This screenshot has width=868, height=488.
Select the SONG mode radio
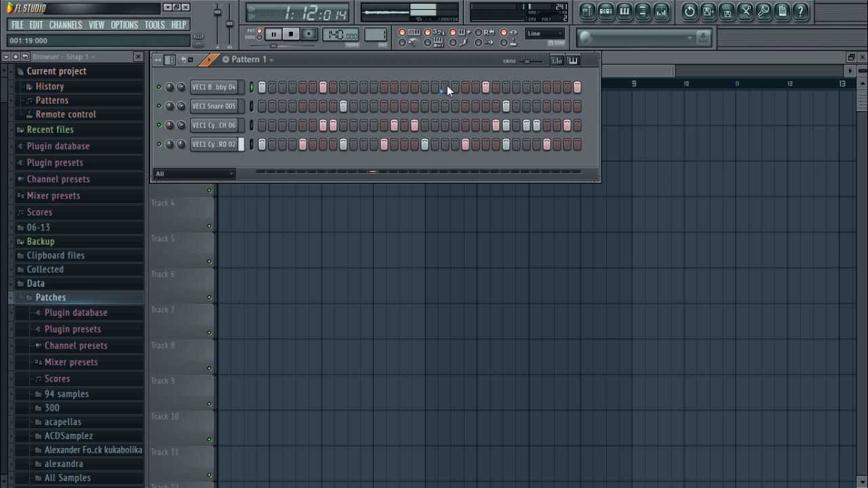(259, 37)
